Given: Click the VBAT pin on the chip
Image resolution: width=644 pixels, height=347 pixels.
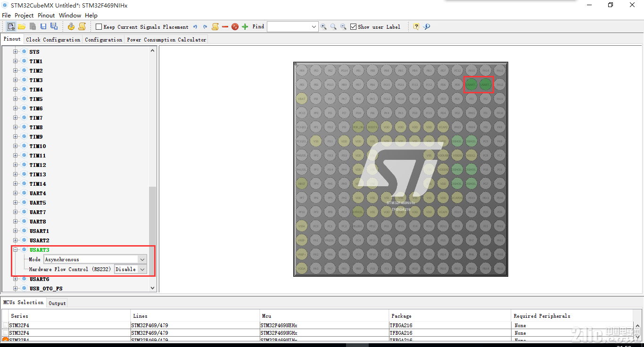Looking at the screenshot, I should pyautogui.click(x=302, y=99).
